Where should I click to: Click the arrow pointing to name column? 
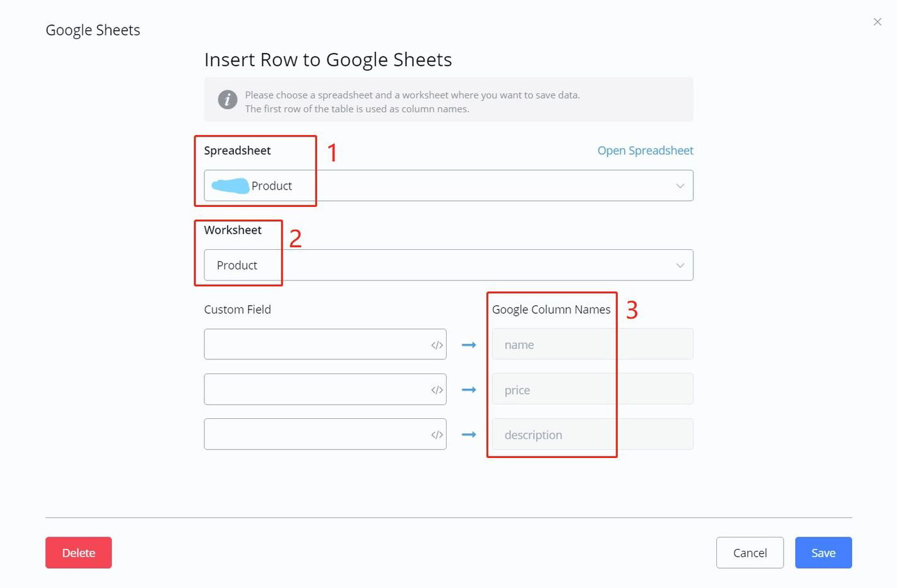469,345
